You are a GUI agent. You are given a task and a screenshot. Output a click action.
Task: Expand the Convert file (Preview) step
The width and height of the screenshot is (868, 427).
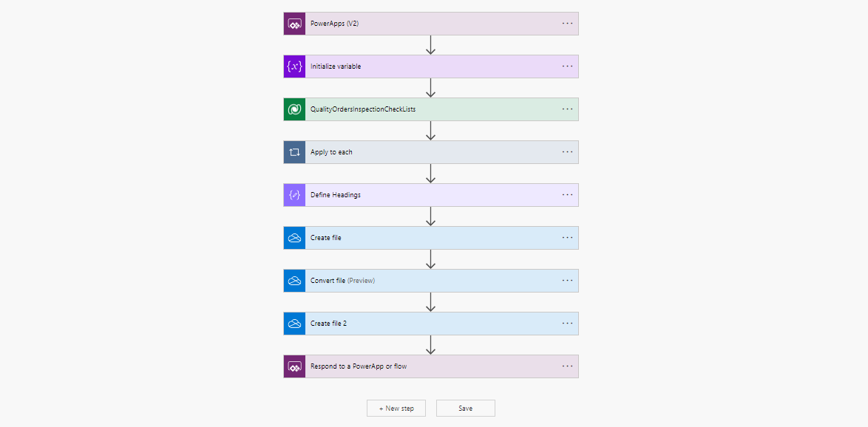[431, 281]
